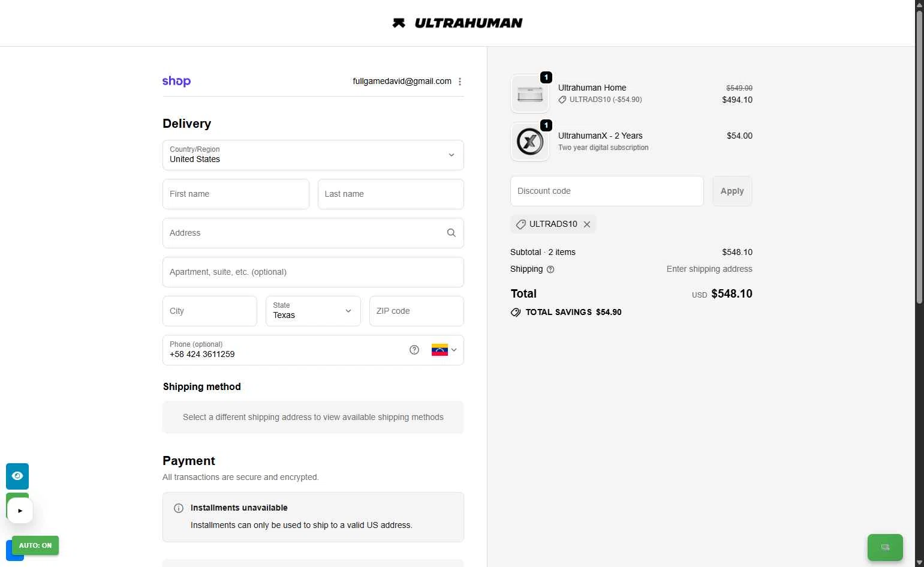Click the City input field

click(210, 311)
